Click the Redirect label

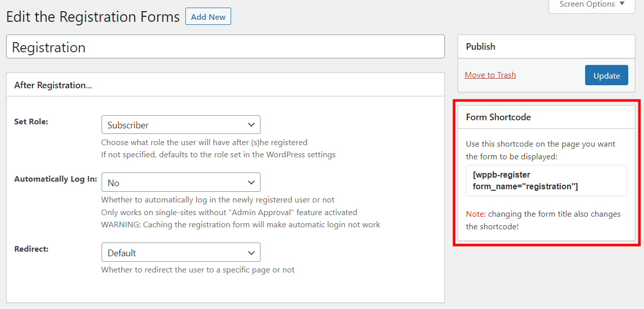(x=31, y=249)
